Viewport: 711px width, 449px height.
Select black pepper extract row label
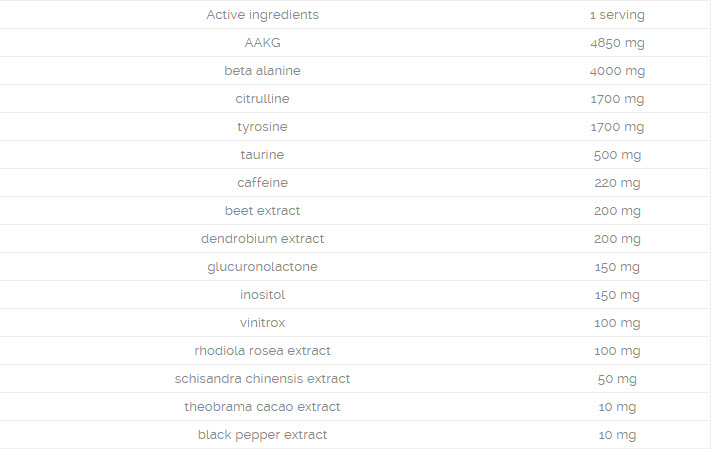pyautogui.click(x=262, y=435)
